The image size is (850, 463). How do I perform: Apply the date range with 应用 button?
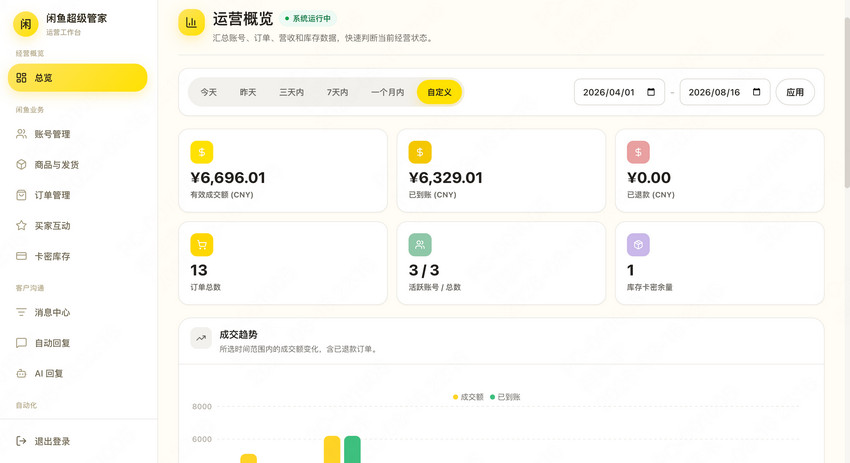[795, 92]
